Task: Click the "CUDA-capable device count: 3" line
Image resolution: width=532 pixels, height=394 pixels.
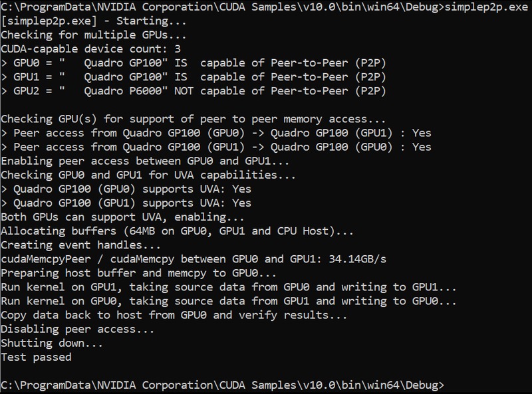Action: point(91,49)
